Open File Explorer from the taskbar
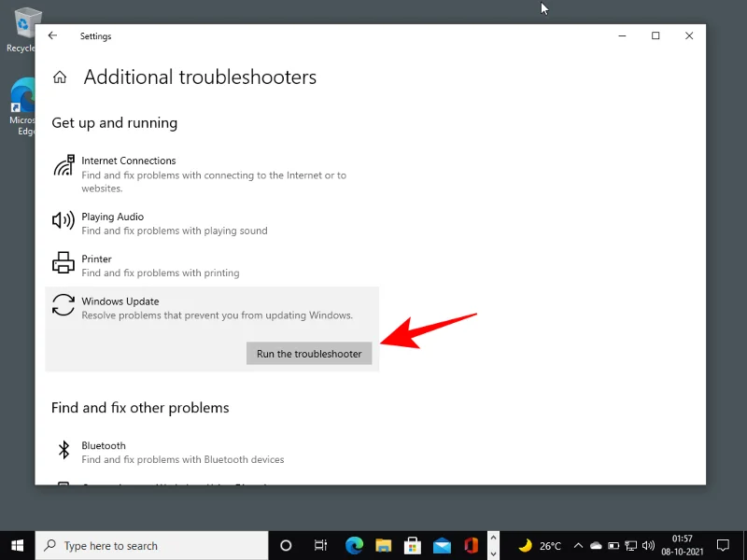The height and width of the screenshot is (560, 747). point(383,545)
